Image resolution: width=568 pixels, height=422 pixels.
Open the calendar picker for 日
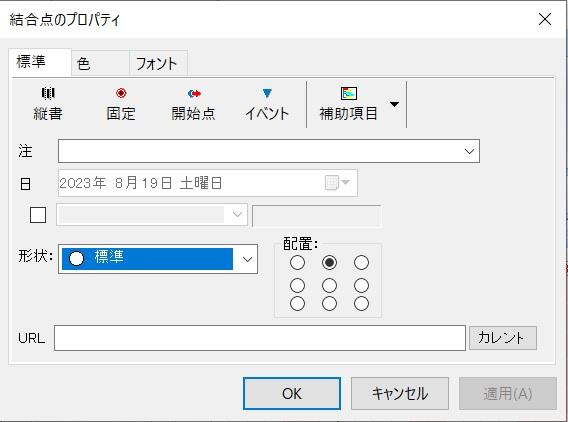click(x=337, y=183)
